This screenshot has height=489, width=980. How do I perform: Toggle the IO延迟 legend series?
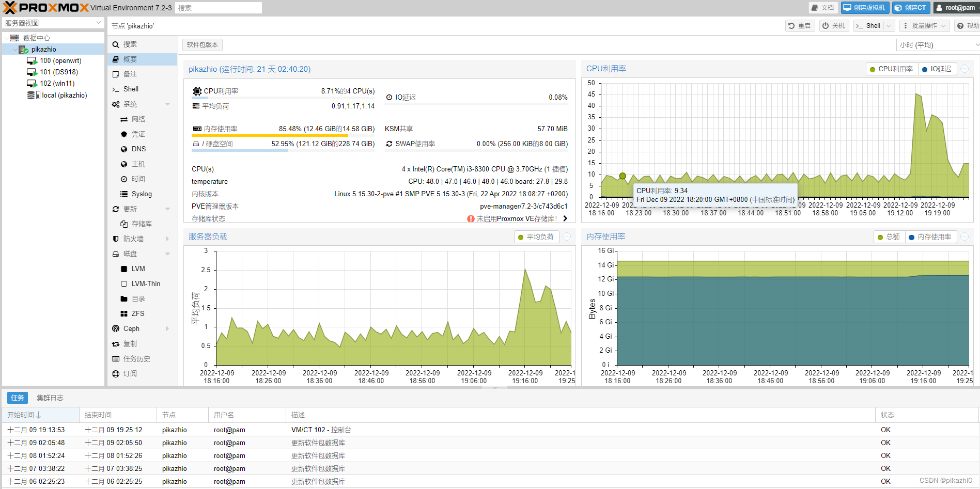click(x=937, y=69)
